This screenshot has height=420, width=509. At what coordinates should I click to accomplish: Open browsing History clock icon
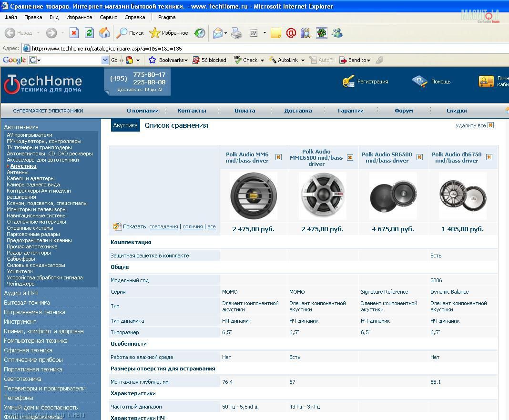[x=200, y=33]
